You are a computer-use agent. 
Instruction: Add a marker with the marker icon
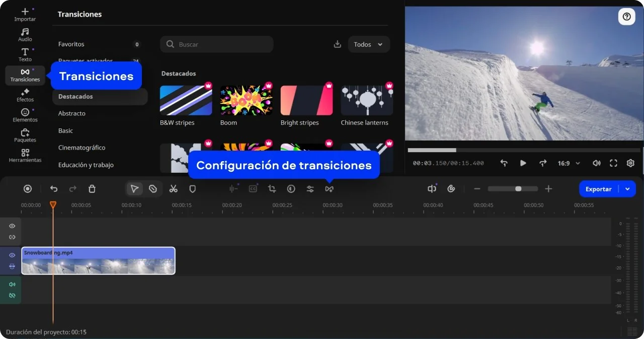coord(192,189)
